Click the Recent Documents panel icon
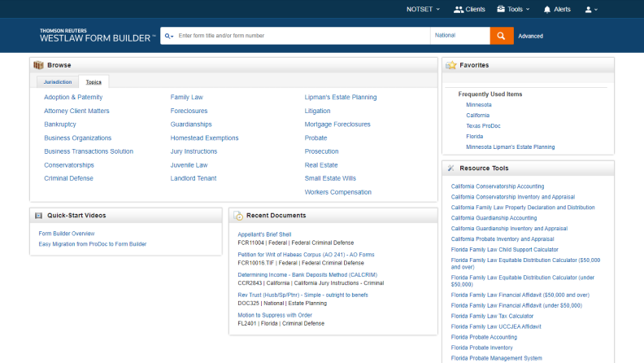 (238, 215)
